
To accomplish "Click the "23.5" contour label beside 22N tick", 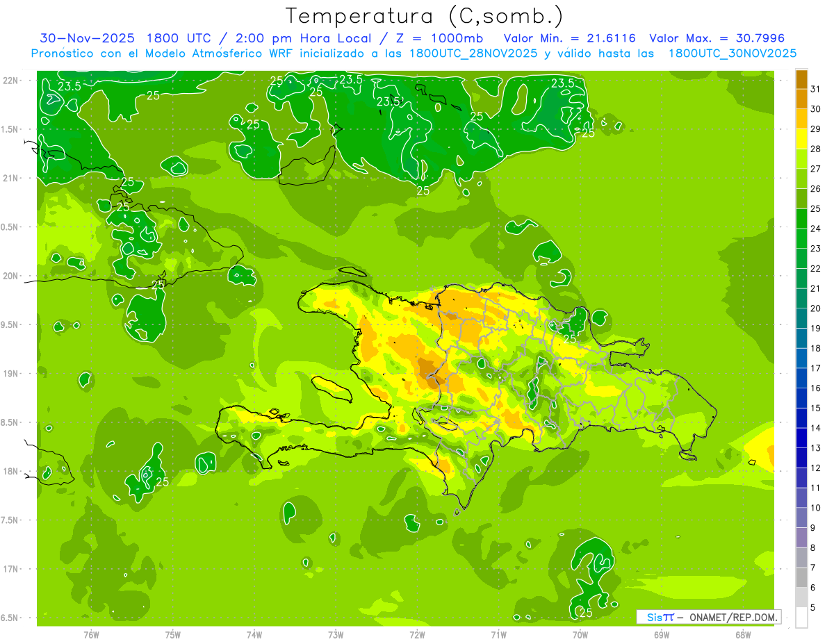I will click(x=69, y=87).
